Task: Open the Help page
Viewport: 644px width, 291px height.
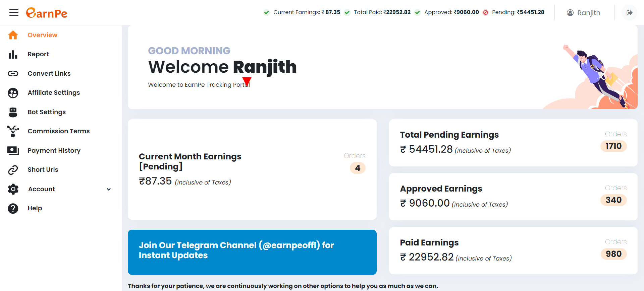Action: pyautogui.click(x=35, y=208)
